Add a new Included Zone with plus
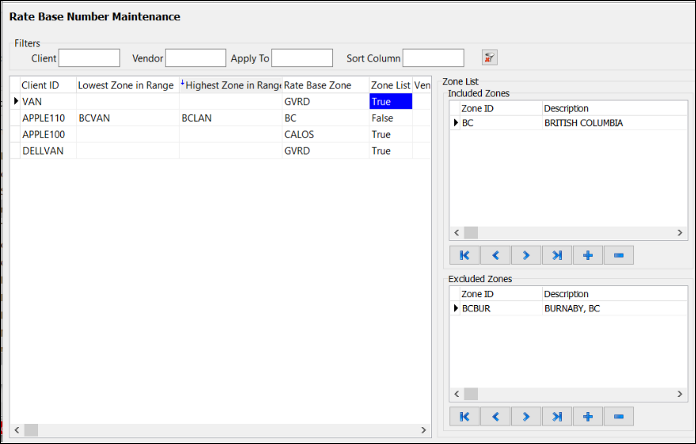This screenshot has height=444, width=696. click(587, 255)
